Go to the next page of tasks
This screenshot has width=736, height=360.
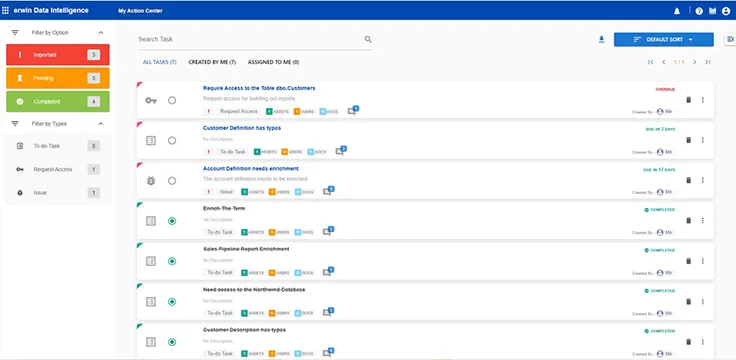point(695,62)
